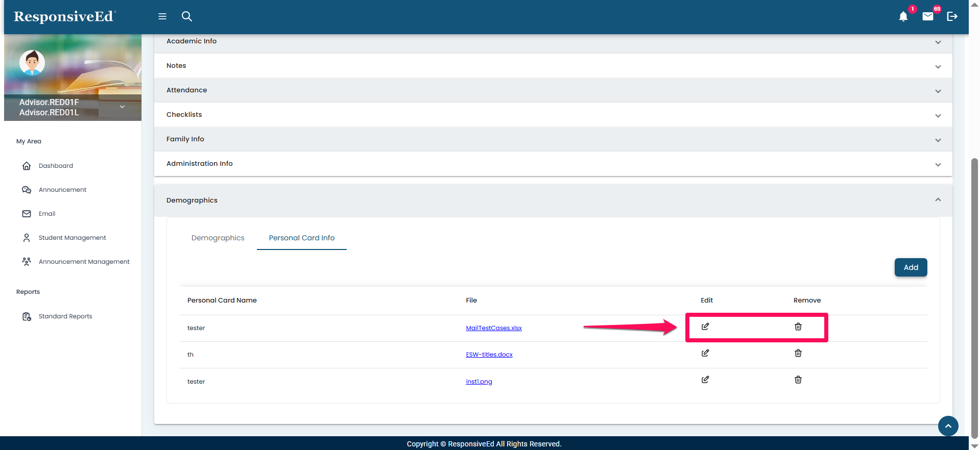Click the logout icon
The image size is (980, 450).
click(x=952, y=16)
